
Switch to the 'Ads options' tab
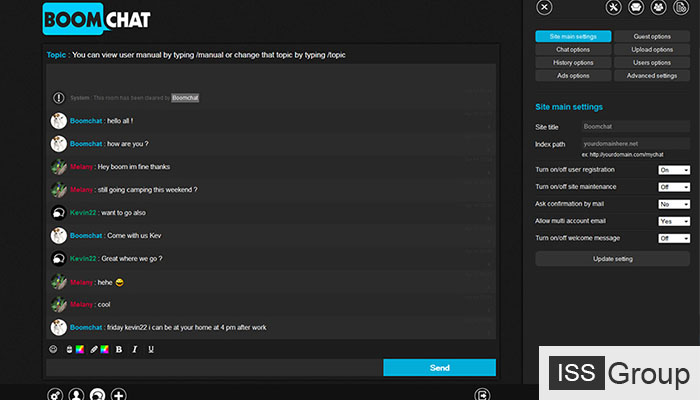tap(573, 76)
